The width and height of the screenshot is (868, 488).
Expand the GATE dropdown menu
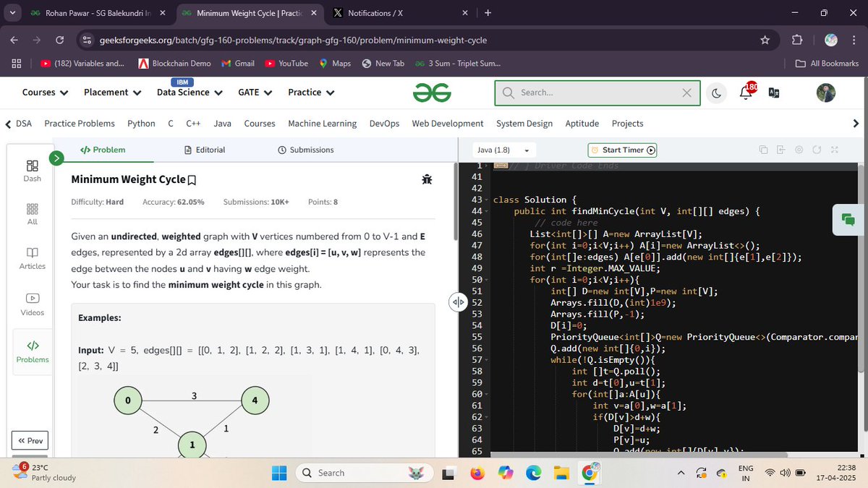[255, 93]
